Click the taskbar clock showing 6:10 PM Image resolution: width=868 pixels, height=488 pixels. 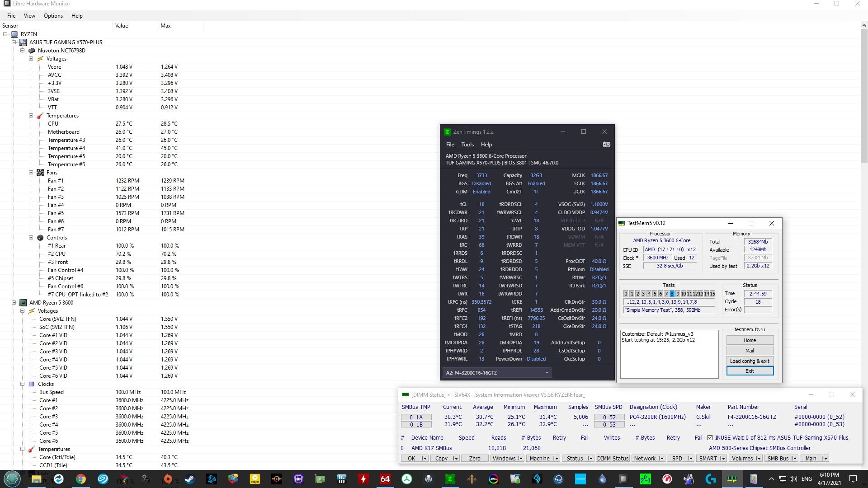829,479
